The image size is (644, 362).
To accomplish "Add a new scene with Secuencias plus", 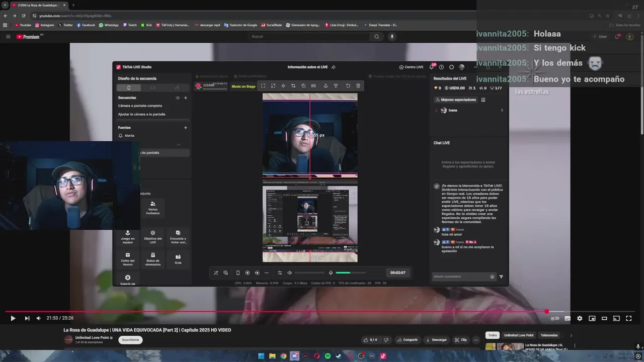I will [186, 98].
